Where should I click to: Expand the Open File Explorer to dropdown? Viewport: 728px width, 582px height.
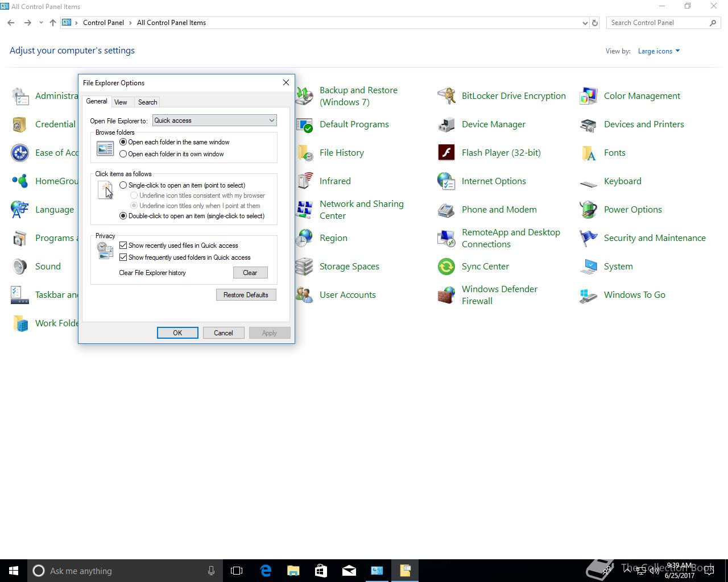pos(214,120)
